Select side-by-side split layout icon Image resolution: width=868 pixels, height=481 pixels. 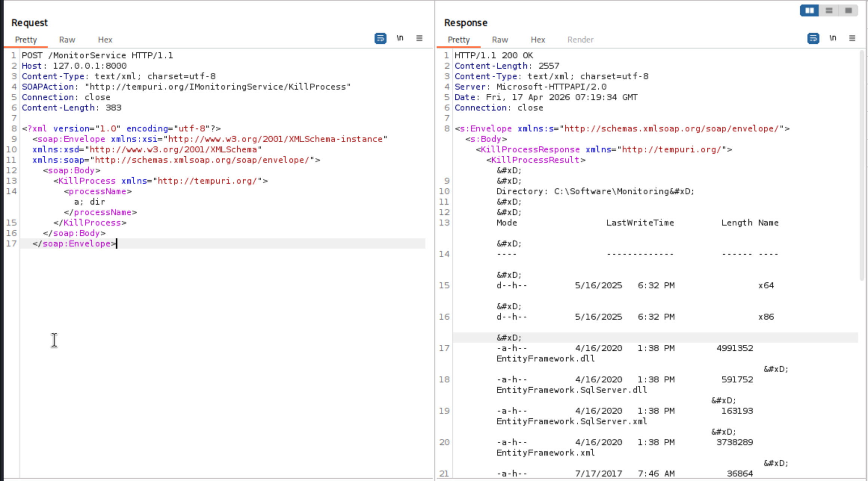click(x=809, y=10)
